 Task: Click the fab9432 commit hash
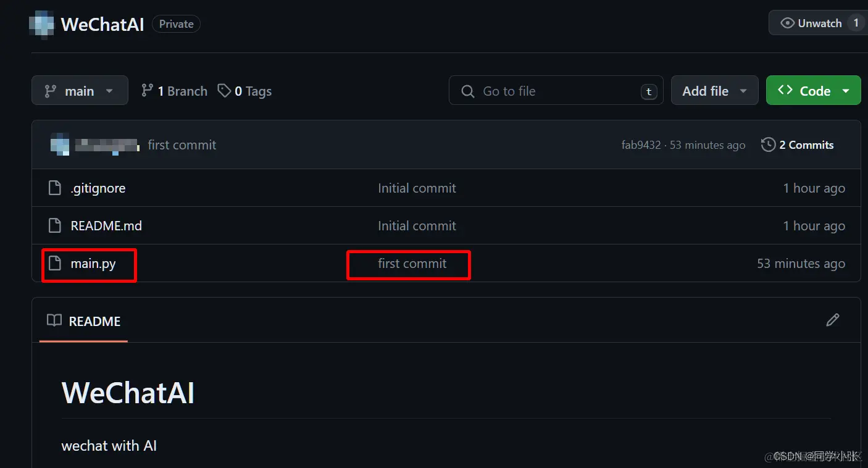(x=641, y=145)
